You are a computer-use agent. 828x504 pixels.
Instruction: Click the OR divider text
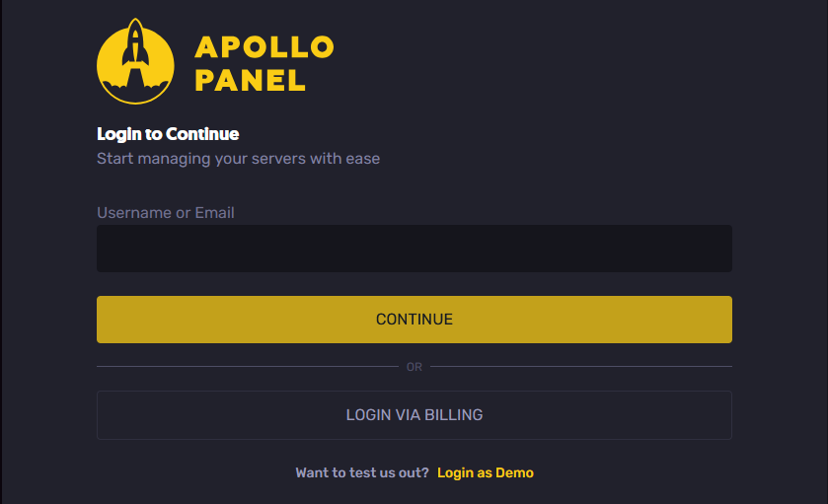(x=414, y=367)
